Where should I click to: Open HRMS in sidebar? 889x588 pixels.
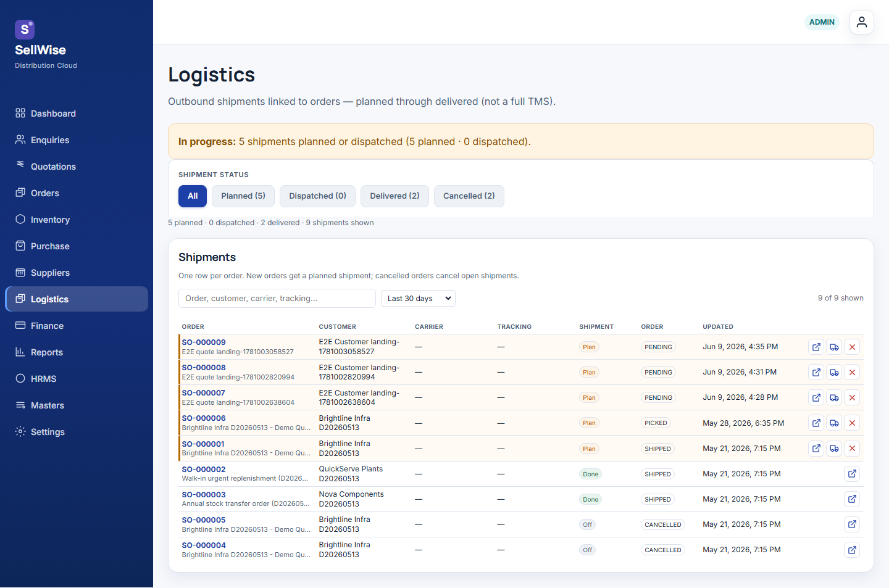[77, 379]
